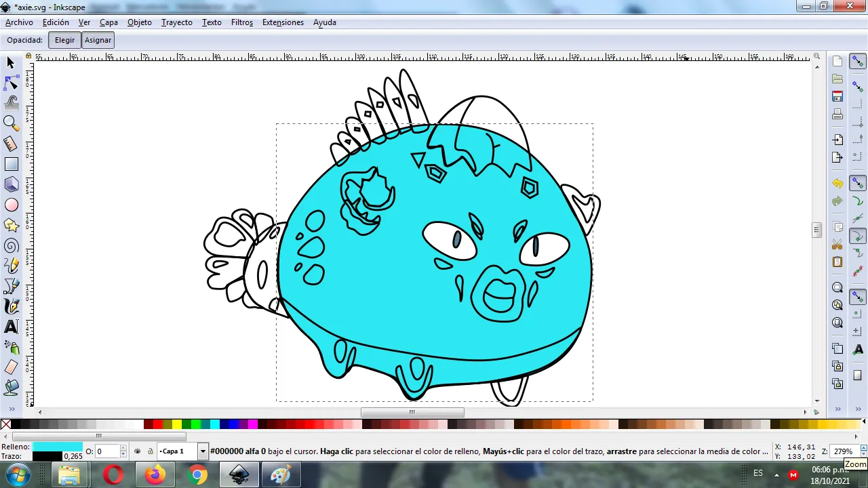The height and width of the screenshot is (488, 868).
Task: Click the Open document folder icon
Action: pos(837,79)
